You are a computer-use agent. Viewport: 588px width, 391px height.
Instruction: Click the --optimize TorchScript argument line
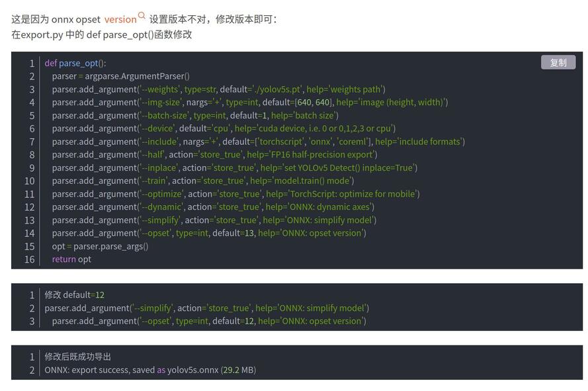pyautogui.click(x=235, y=194)
